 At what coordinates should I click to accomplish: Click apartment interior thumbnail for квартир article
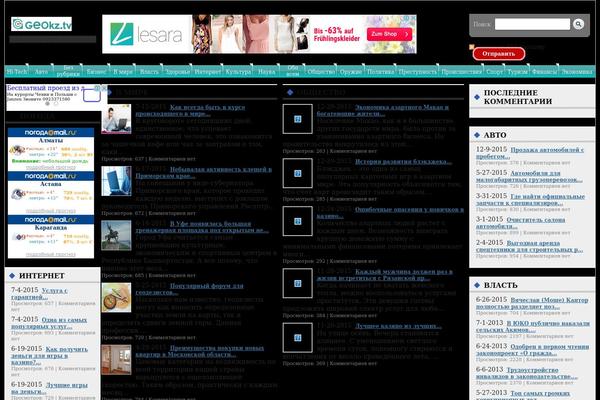(x=116, y=360)
